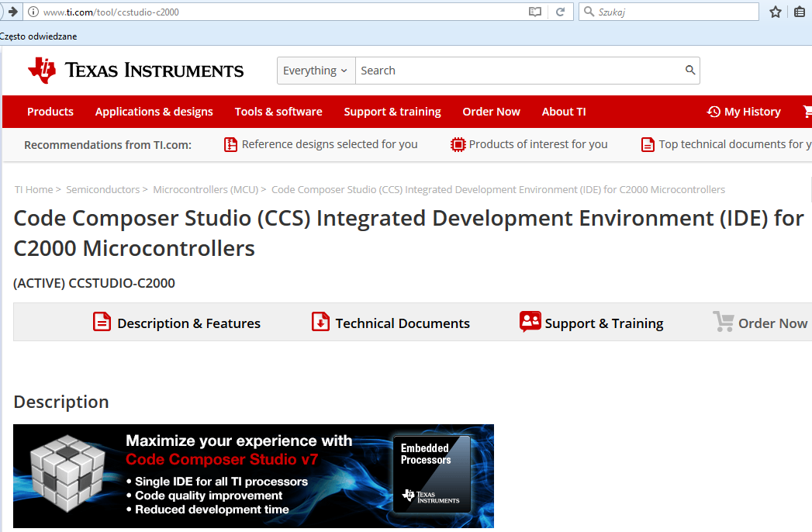Switch to Support & Training tab
Screen dimensions: 812x532
click(x=604, y=323)
